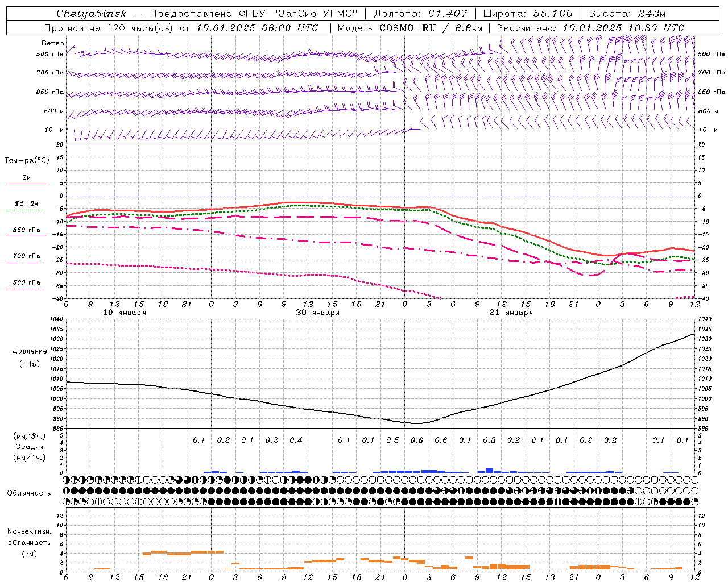The height and width of the screenshot is (582, 728).
Task: Click the 0.4 precipitation amount value
Action: coord(296,440)
